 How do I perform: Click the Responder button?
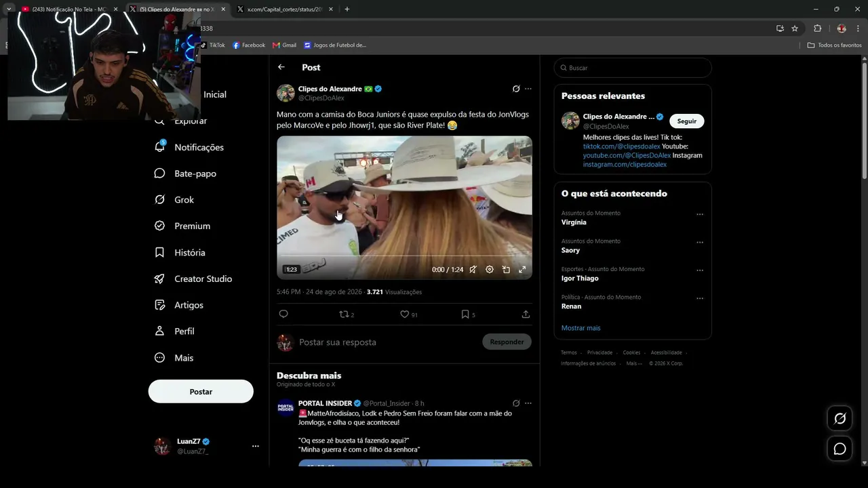[507, 342]
